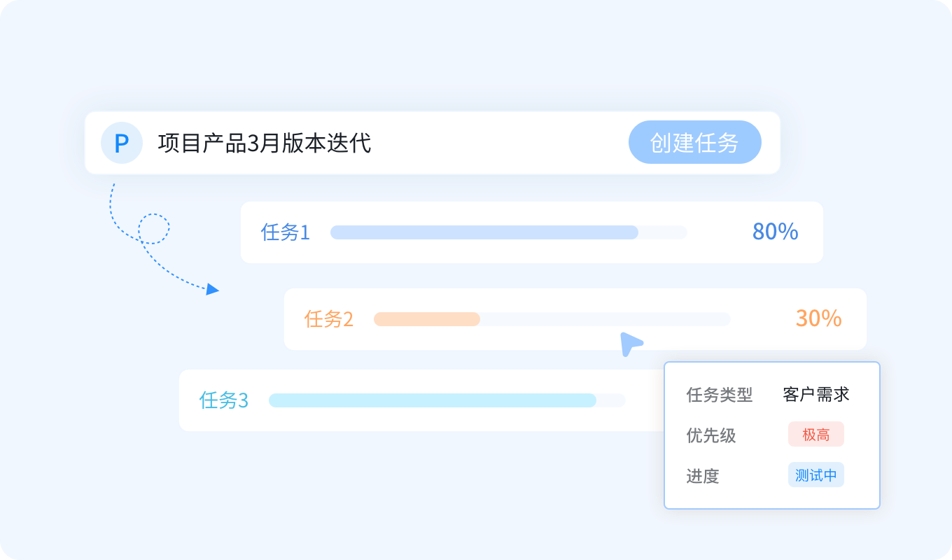952x560 pixels.
Task: Click the project title 项目产品3月版本迭代
Action: (x=265, y=143)
